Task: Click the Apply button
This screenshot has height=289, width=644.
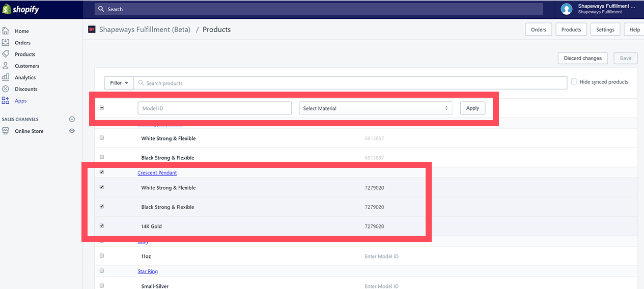Action: coord(472,108)
